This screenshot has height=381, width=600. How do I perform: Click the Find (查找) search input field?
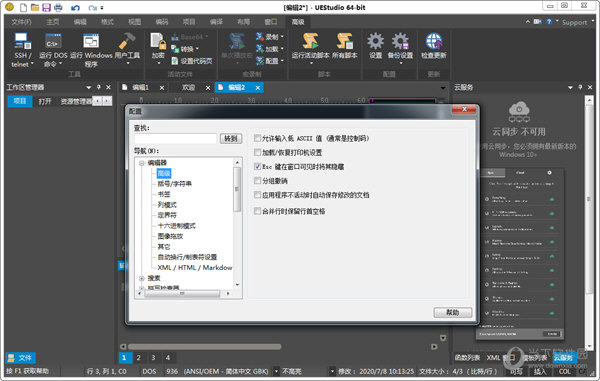point(175,138)
